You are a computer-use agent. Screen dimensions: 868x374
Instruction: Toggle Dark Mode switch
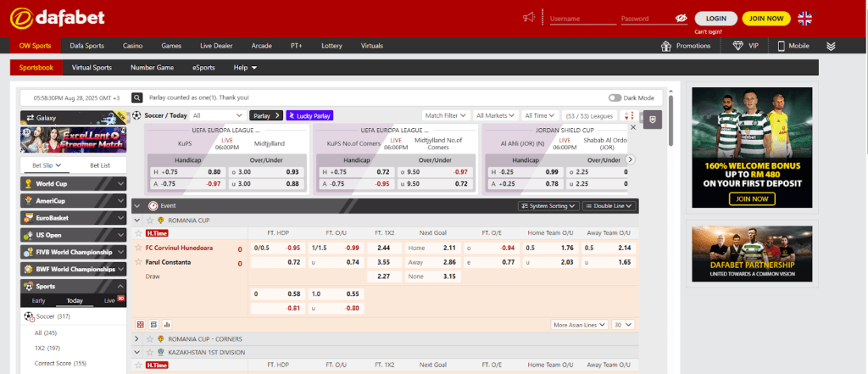[615, 98]
